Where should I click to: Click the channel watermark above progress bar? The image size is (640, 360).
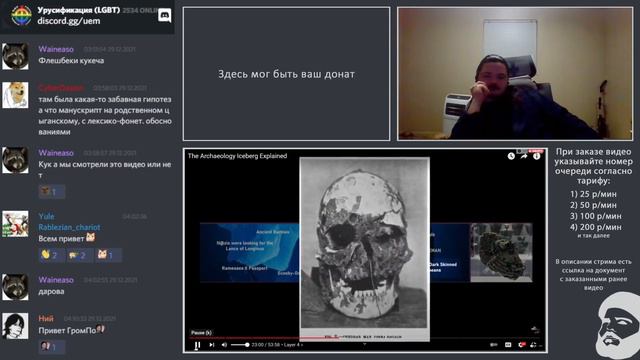coord(535,329)
